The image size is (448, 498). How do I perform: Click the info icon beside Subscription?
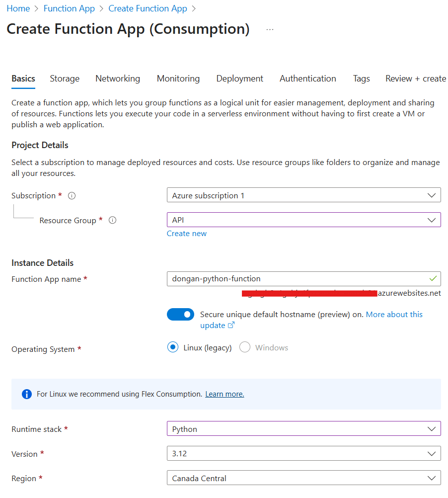pos(72,195)
